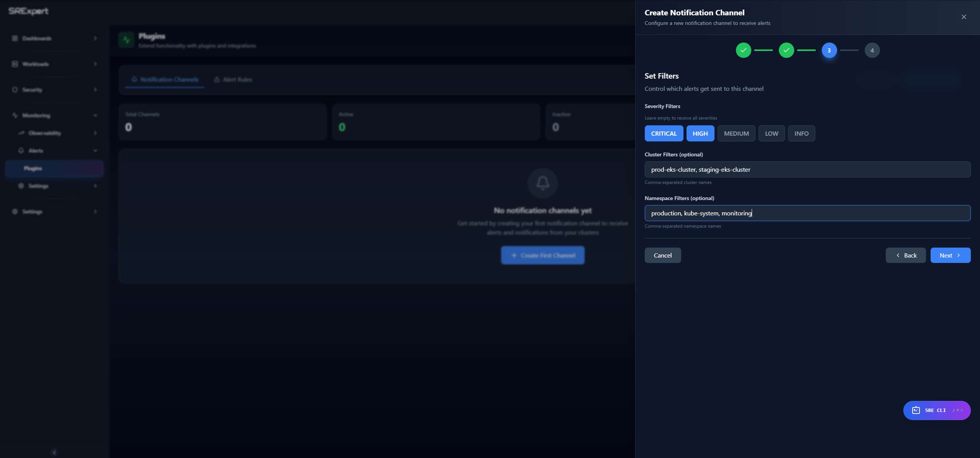Open the SRE CLI terminal launcher
The image size is (980, 458).
pyautogui.click(x=936, y=410)
